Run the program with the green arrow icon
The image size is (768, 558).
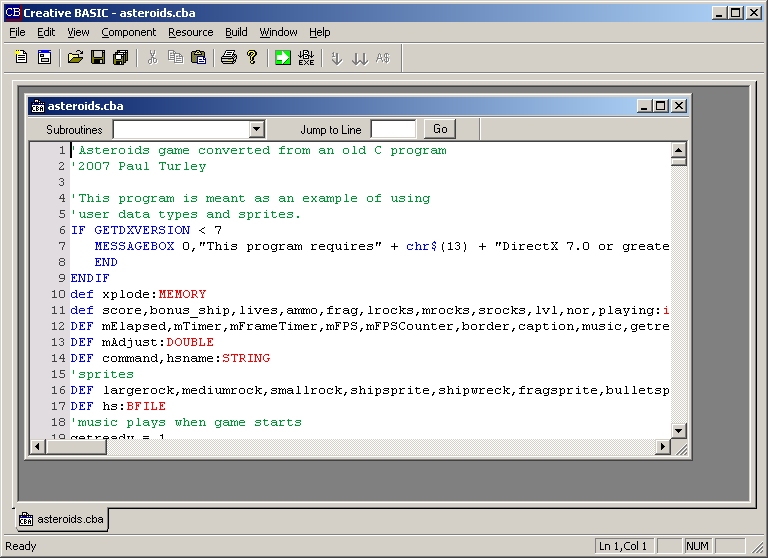(283, 58)
